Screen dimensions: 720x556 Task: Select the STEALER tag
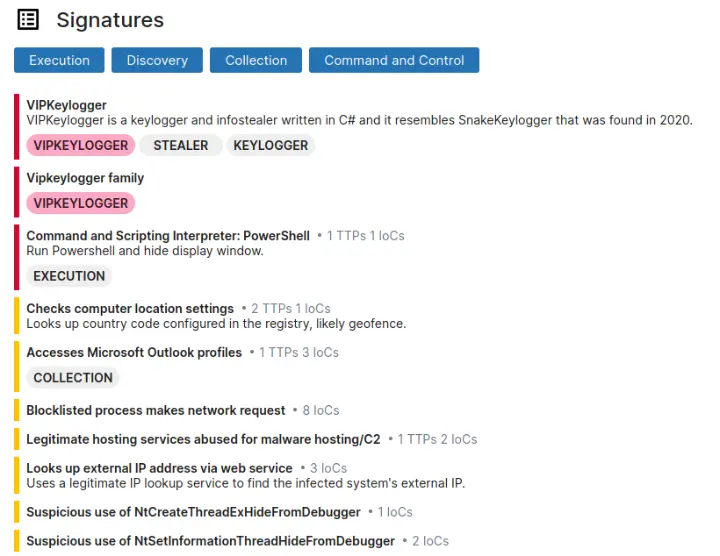coord(181,145)
